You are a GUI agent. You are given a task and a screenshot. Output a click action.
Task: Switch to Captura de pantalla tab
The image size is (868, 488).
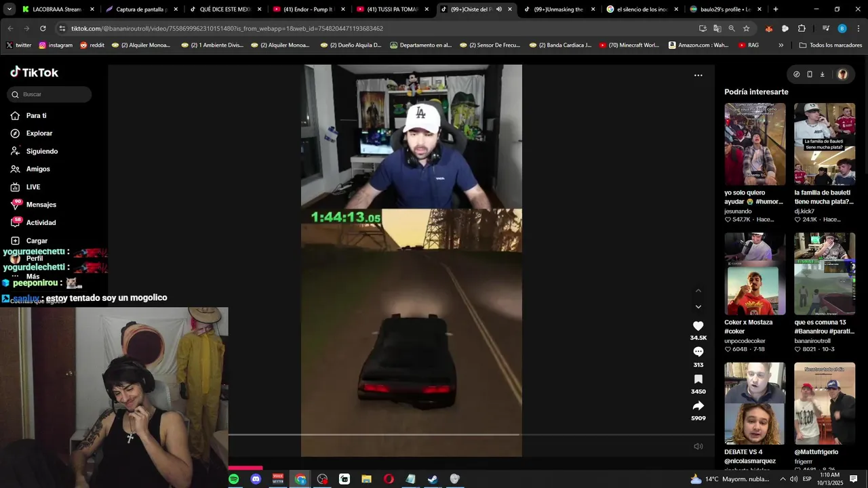click(x=140, y=9)
